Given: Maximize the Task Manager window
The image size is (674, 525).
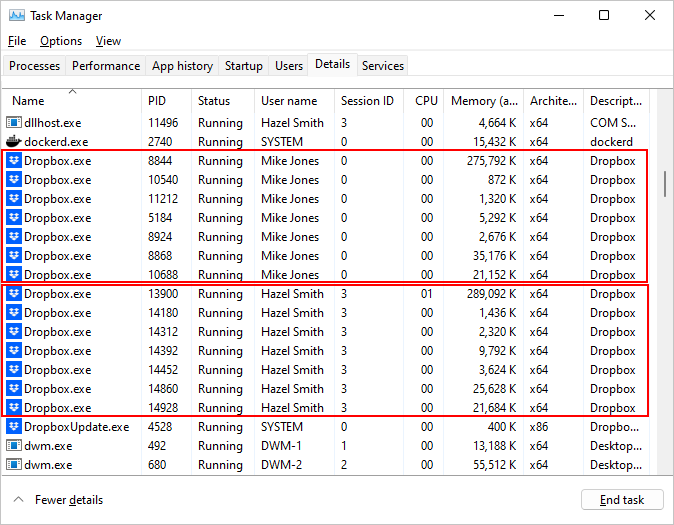Looking at the screenshot, I should point(604,15).
